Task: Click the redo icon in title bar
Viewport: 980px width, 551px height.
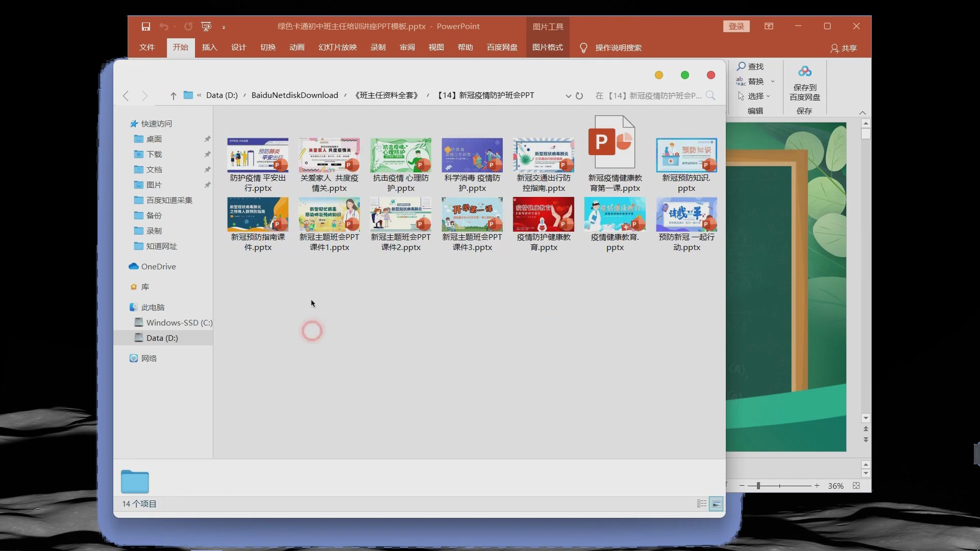Action: coord(188,27)
